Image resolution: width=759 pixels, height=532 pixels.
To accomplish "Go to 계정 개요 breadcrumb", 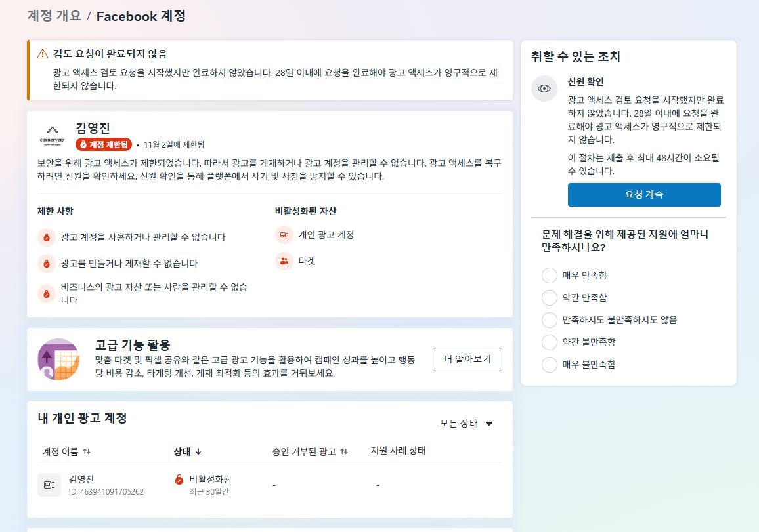I will 54,16.
